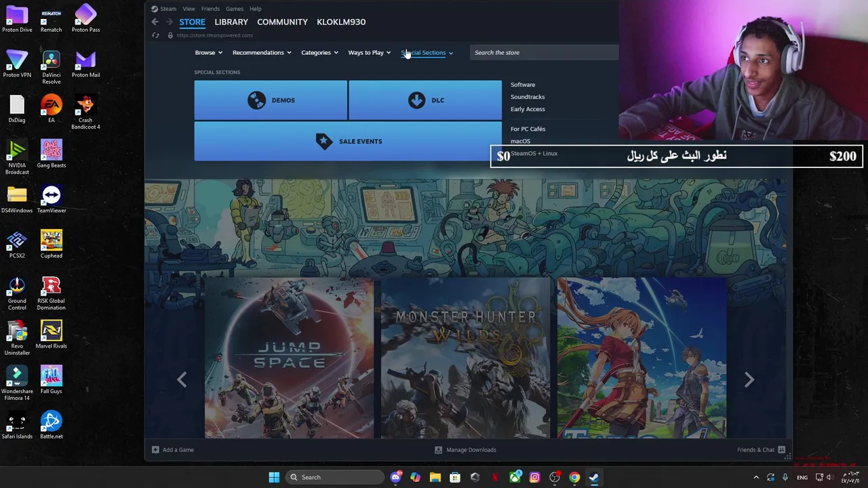The width and height of the screenshot is (868, 488).
Task: Launch the EA app from desktop
Action: tap(52, 108)
